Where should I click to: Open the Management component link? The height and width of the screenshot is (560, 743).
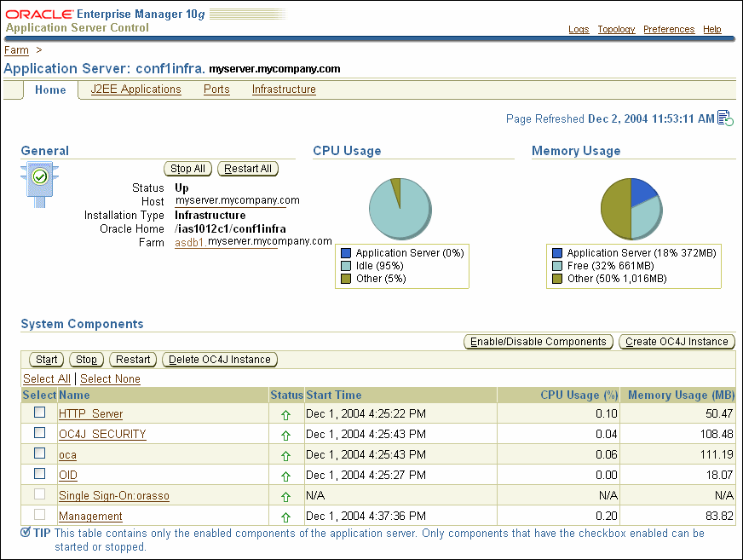(90, 516)
